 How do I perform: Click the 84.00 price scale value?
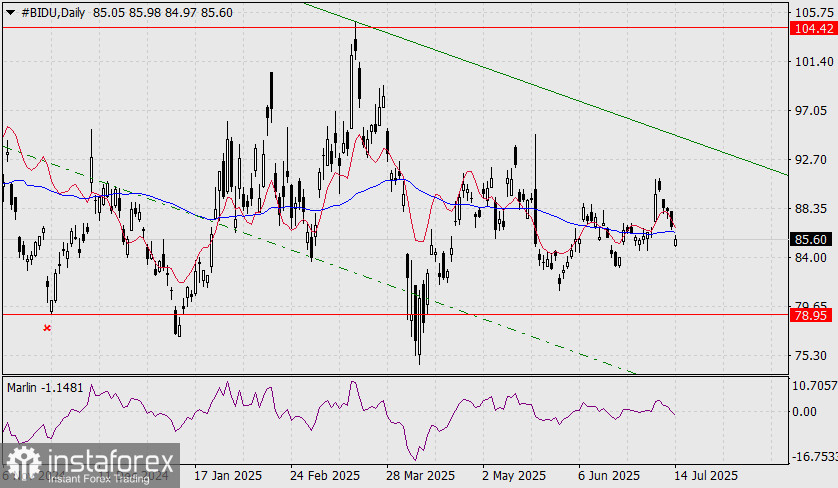811,258
